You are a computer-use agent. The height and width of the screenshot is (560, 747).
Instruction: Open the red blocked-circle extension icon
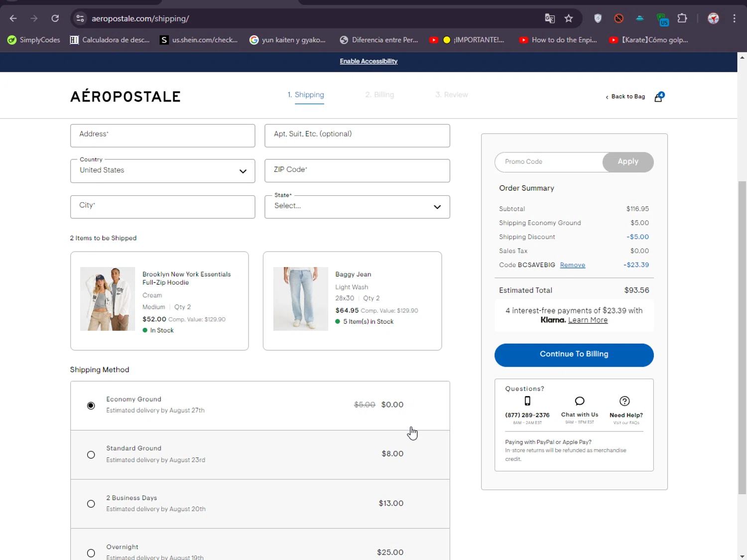619,18
